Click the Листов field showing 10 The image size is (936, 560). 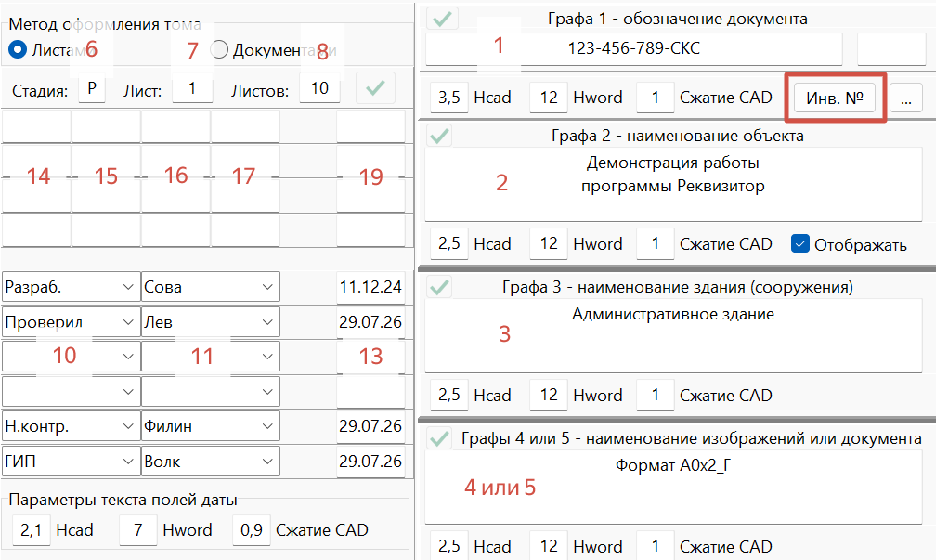320,89
